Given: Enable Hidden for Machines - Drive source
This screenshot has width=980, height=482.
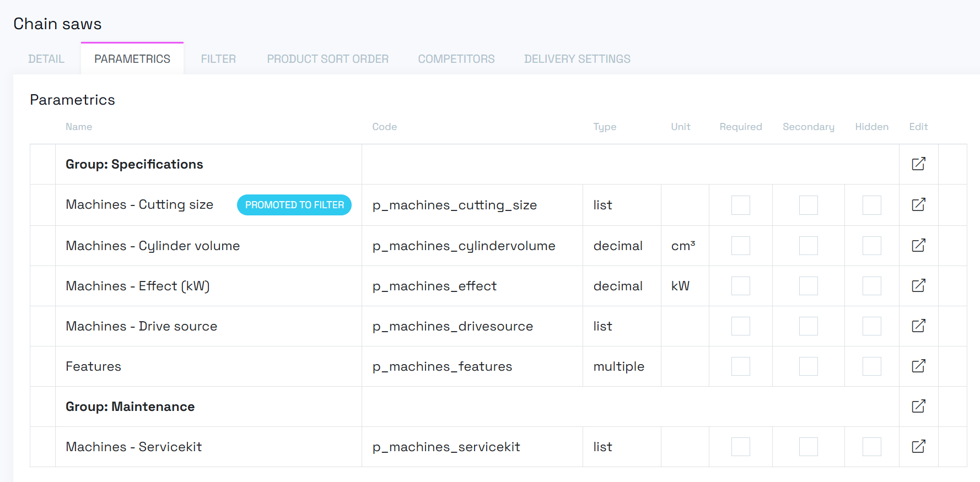Looking at the screenshot, I should 871,326.
